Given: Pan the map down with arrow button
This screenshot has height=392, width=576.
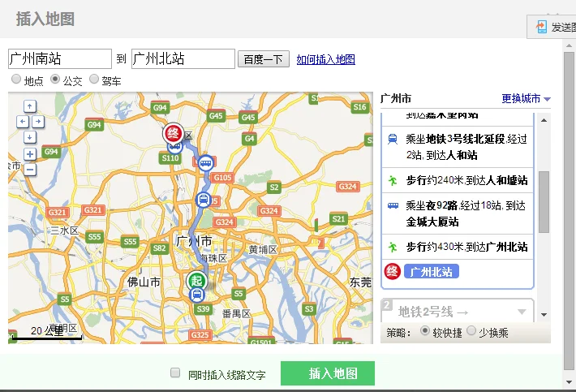Looking at the screenshot, I should [x=30, y=137].
